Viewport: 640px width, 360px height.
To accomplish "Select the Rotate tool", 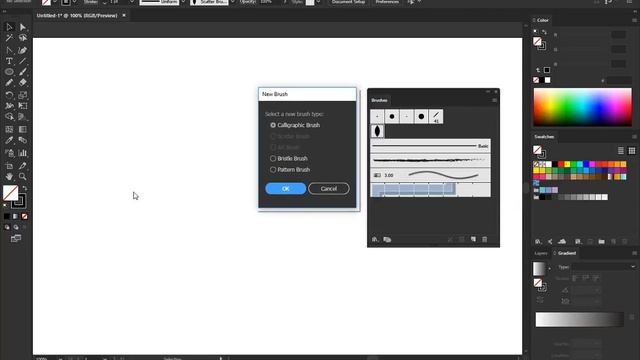I will click(9, 95).
